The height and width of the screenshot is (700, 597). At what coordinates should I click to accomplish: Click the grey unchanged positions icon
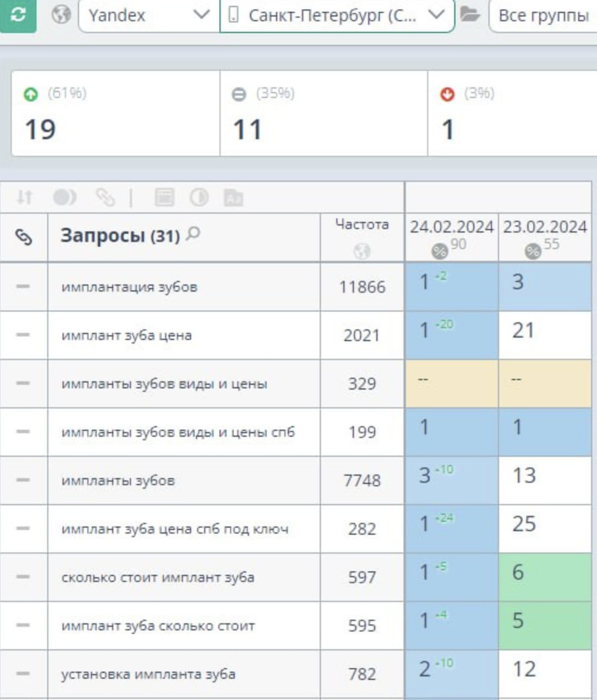239,94
